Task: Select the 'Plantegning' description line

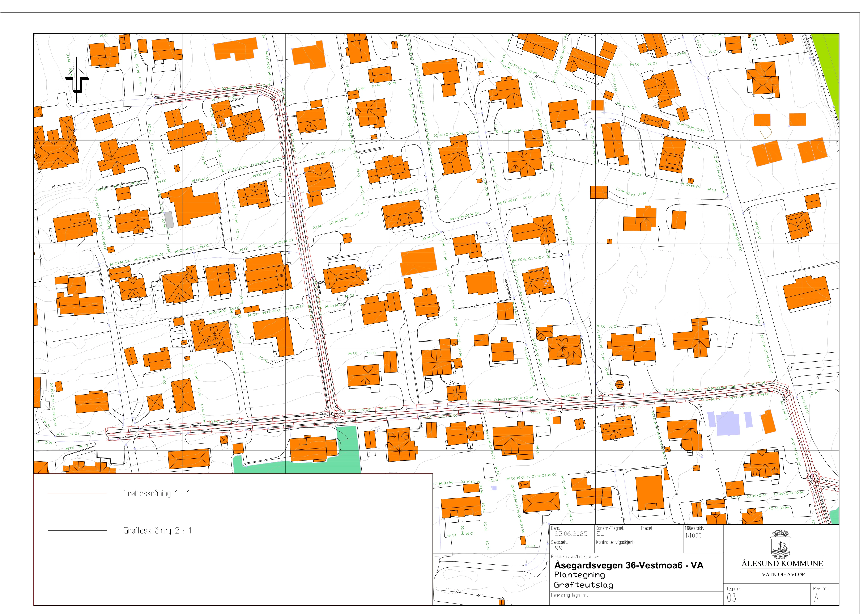Action: 580,575
